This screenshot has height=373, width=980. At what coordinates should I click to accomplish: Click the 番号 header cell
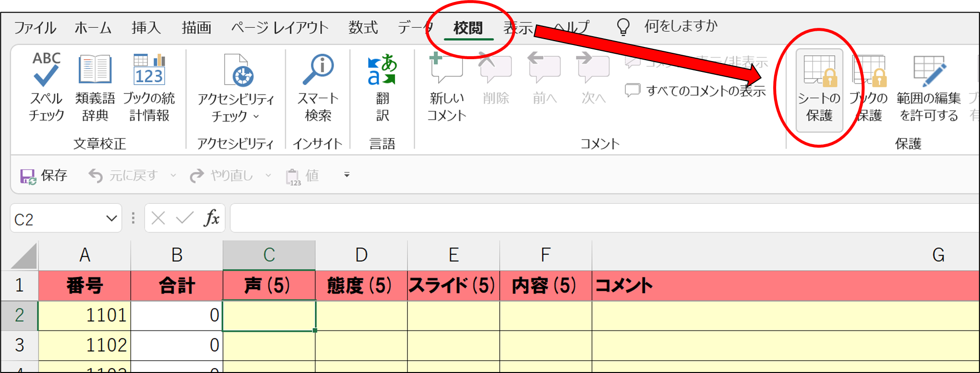tap(85, 285)
